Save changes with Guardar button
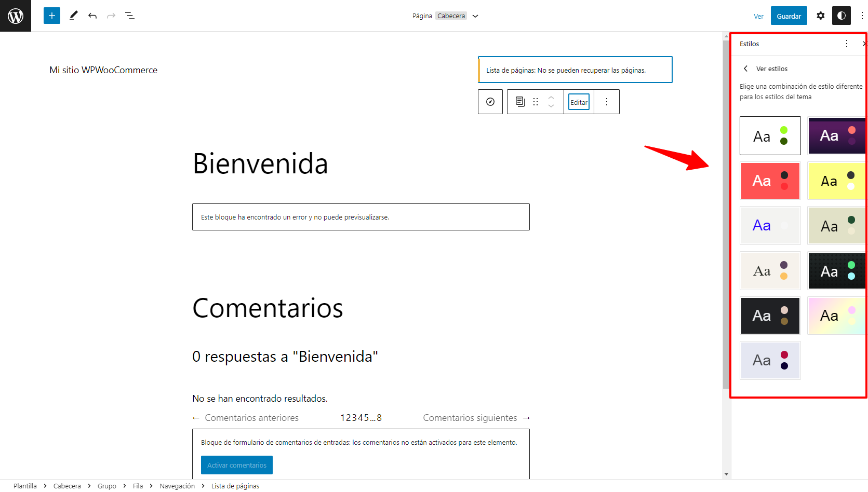868x492 pixels. (789, 16)
